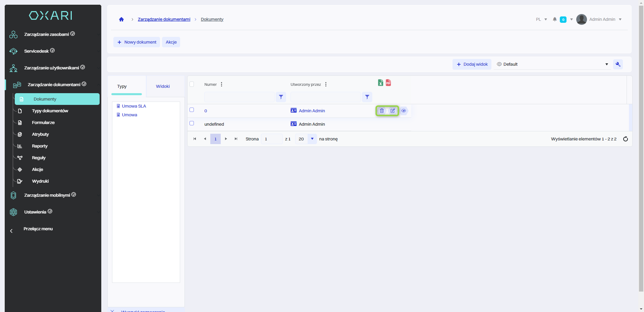
Task: Click into the Utworzony przez filter field
Action: click(x=325, y=97)
